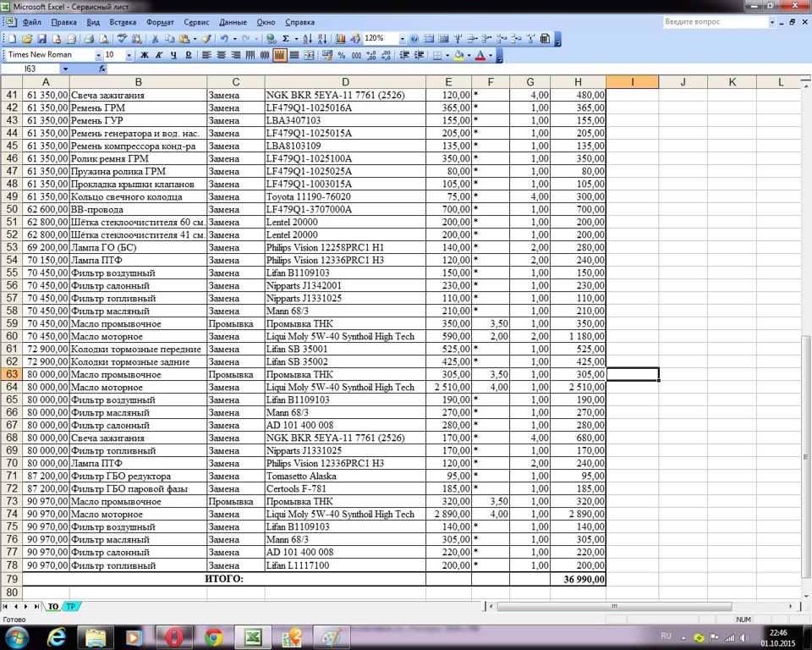This screenshot has width=812, height=650.
Task: Decrease indent in the cell
Action: tap(404, 55)
